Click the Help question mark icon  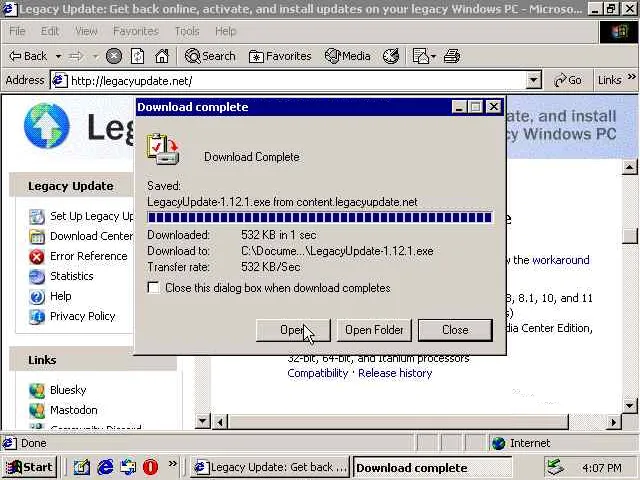(x=37, y=296)
